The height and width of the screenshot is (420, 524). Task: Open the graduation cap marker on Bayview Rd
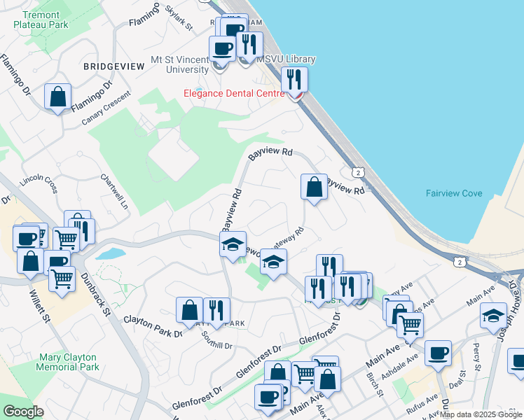coord(233,245)
